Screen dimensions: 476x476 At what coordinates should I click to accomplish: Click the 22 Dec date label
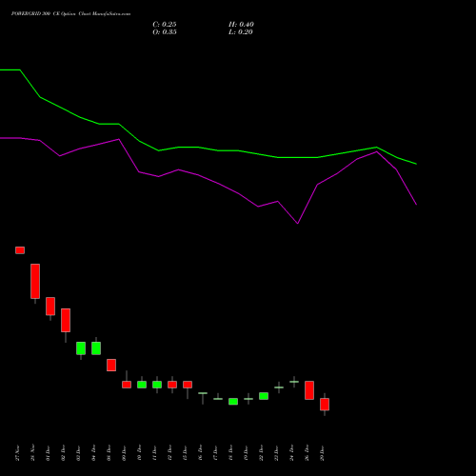tap(262, 453)
